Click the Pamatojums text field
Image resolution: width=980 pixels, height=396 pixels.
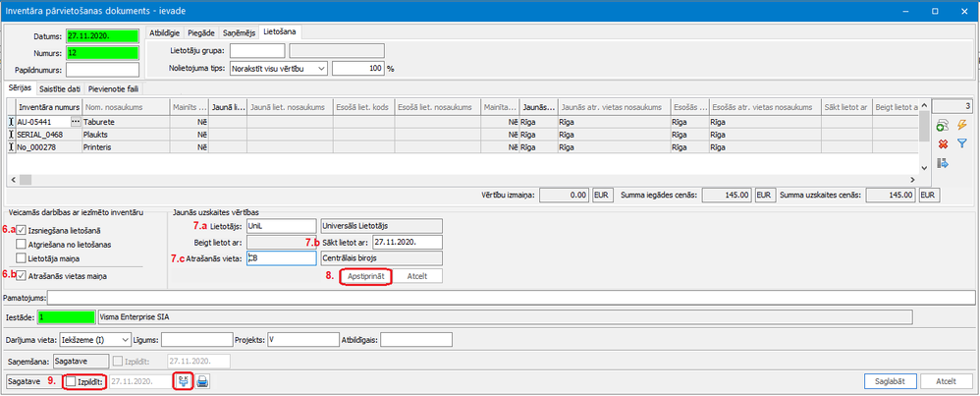pos(491,298)
